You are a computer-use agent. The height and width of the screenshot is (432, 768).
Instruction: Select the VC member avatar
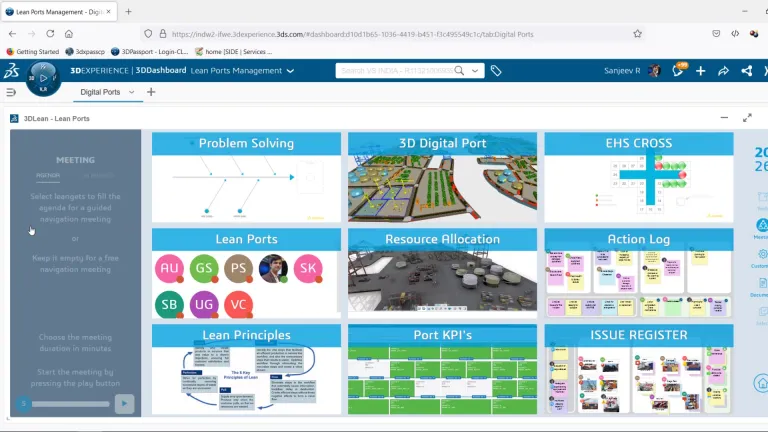239,304
